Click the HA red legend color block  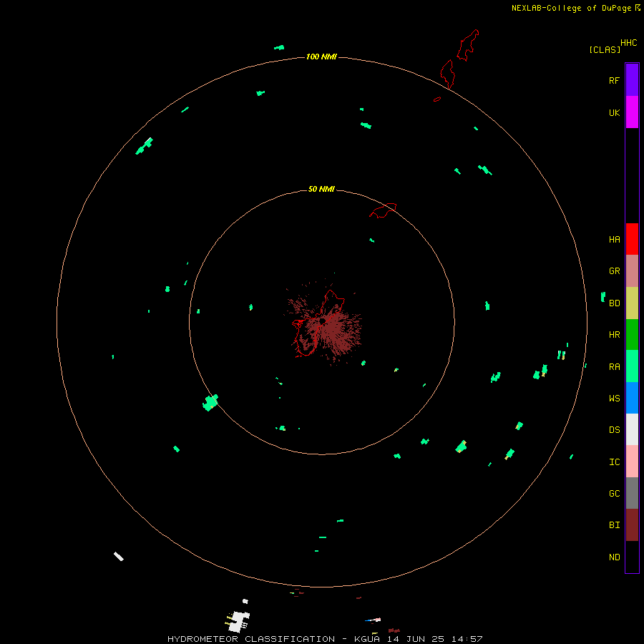[x=632, y=239]
